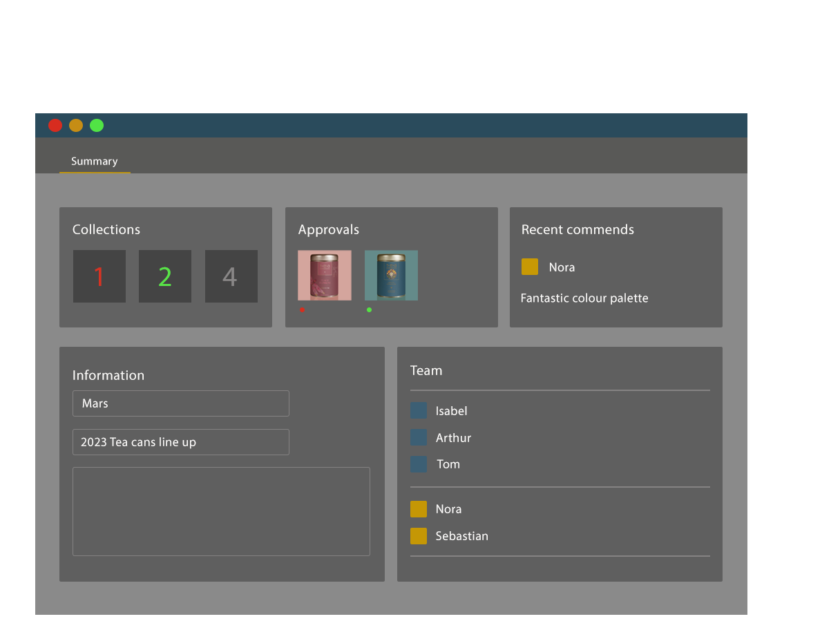Click the green status dot under approvals
Image resolution: width=840 pixels, height=630 pixels.
click(x=369, y=310)
